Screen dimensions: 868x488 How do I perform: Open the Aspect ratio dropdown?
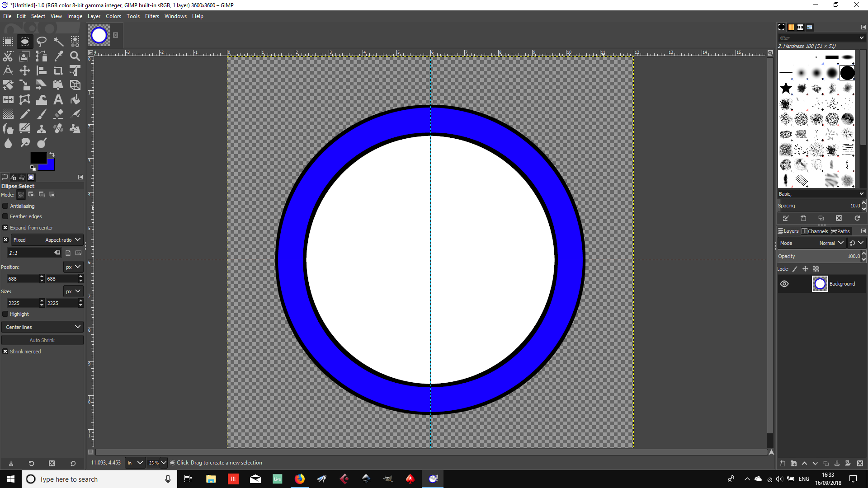62,240
